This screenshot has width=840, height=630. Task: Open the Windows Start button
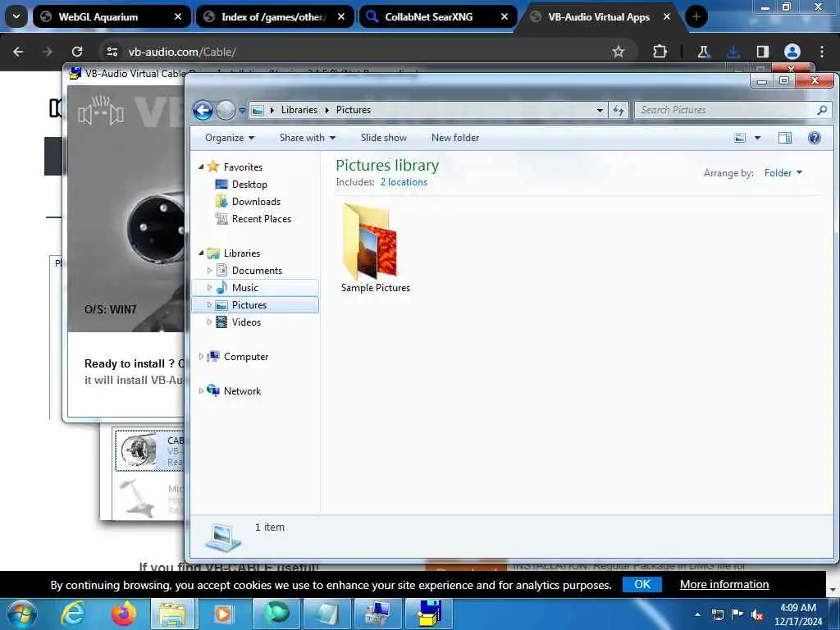22,614
